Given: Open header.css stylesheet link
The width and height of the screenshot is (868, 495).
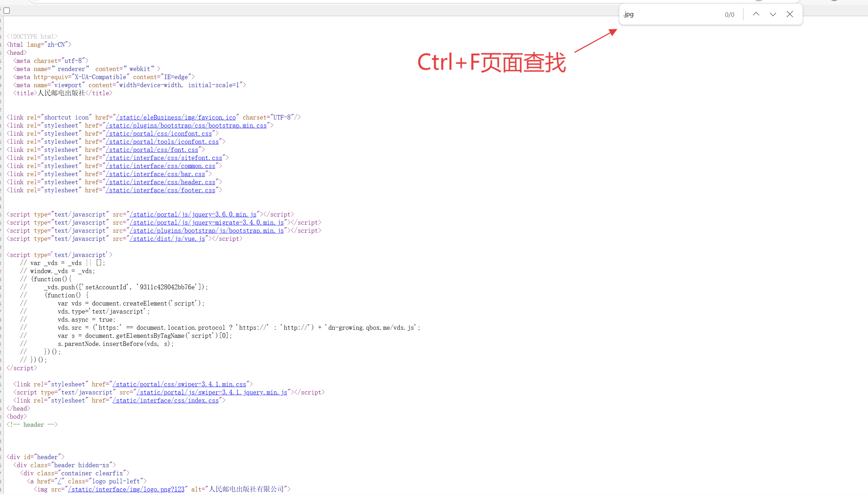Looking at the screenshot, I should [x=161, y=182].
